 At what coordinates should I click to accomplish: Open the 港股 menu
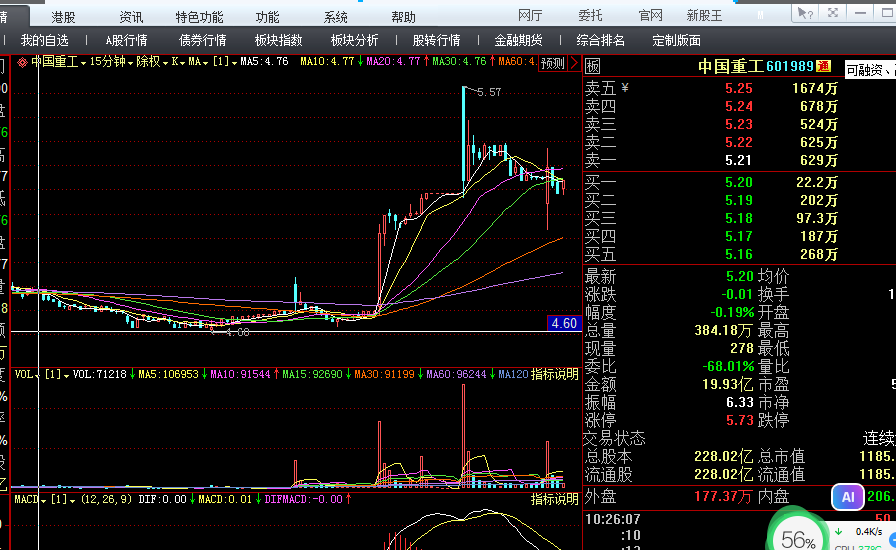(x=63, y=17)
